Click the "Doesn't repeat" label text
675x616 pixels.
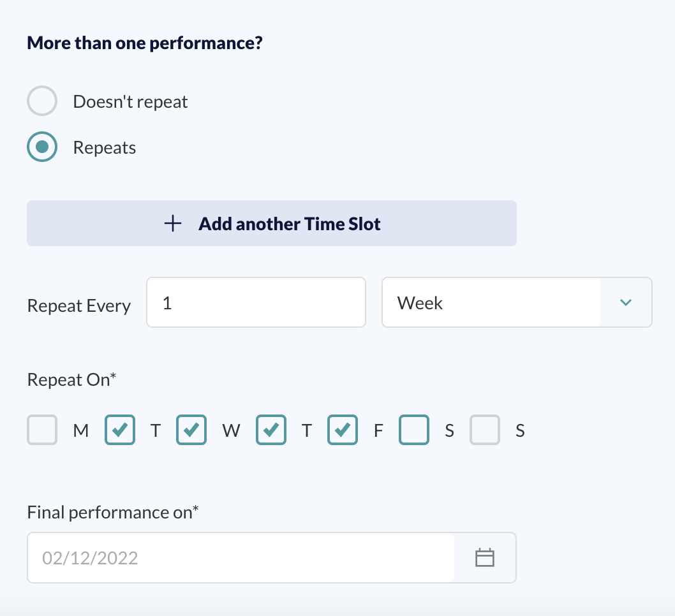click(130, 101)
